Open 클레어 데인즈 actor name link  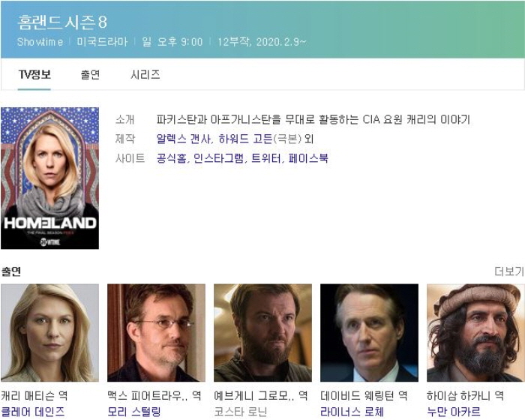tap(33, 412)
